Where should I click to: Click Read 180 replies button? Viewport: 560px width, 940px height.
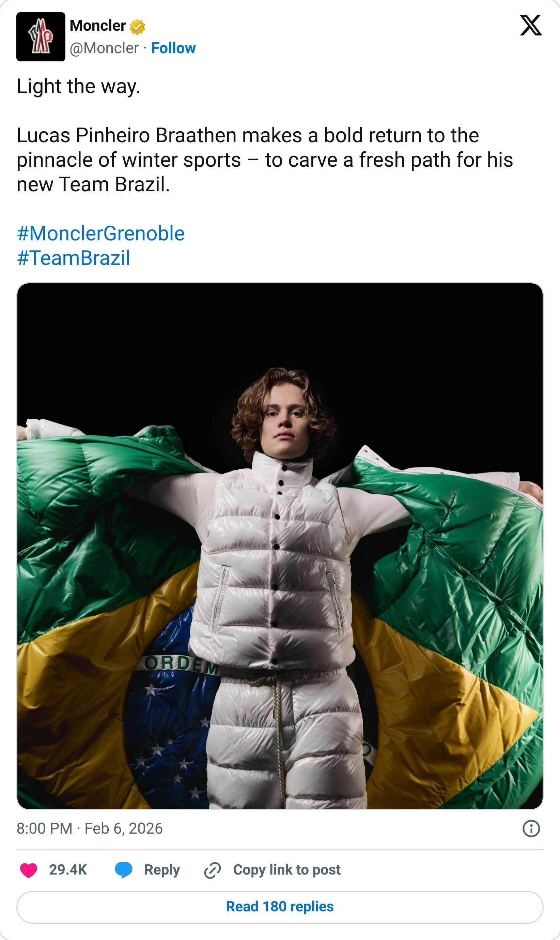(x=280, y=907)
